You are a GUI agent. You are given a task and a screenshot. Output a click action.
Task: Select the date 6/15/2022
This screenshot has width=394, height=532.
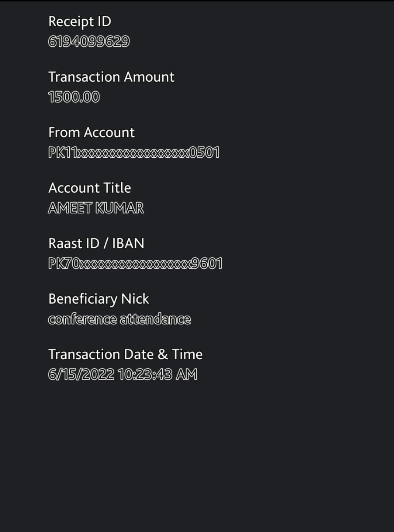[x=81, y=374]
